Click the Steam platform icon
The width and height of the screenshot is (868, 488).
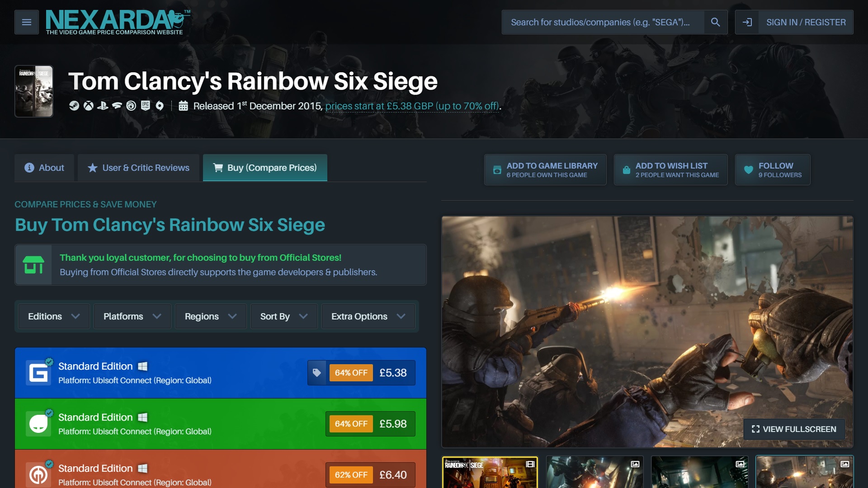tap(73, 105)
